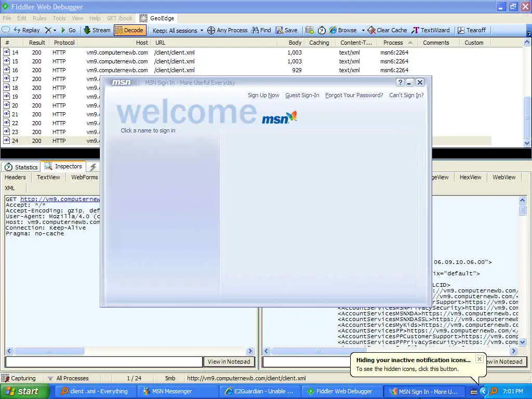Viewport: 532px width, 399px height.
Task: Click the lightning bolt tab icon
Action: coord(93,167)
